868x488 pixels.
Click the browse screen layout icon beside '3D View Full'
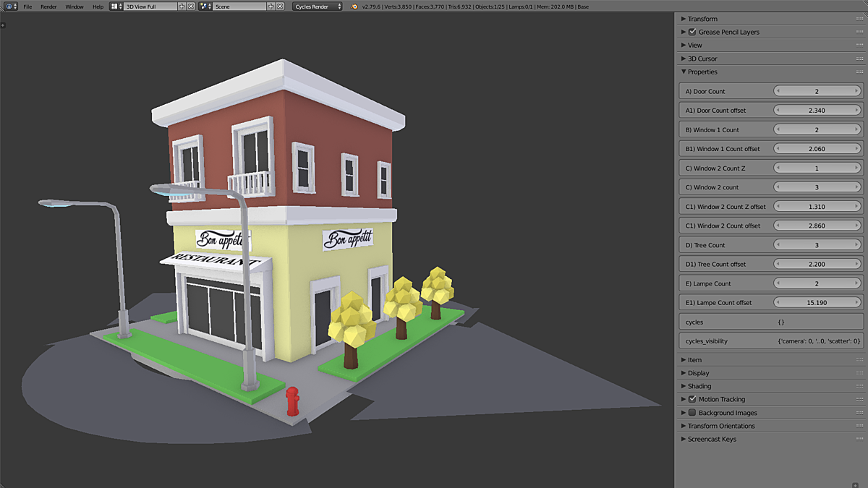tap(114, 6)
